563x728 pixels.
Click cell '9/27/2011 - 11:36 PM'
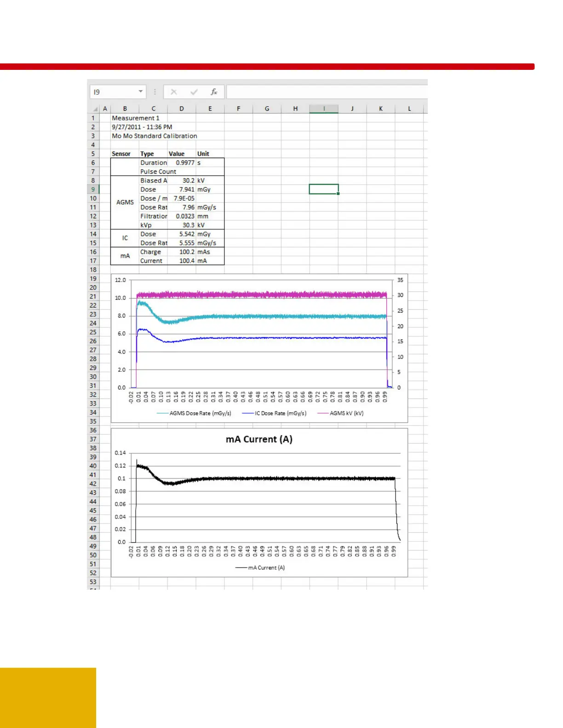142,127
